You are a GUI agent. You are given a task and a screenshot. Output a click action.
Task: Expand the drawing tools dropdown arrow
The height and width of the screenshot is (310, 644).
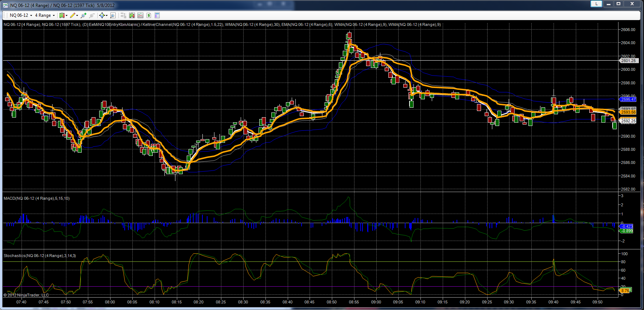coord(77,15)
